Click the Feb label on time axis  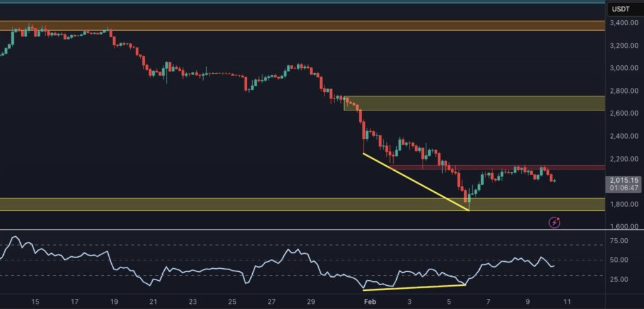pos(370,301)
